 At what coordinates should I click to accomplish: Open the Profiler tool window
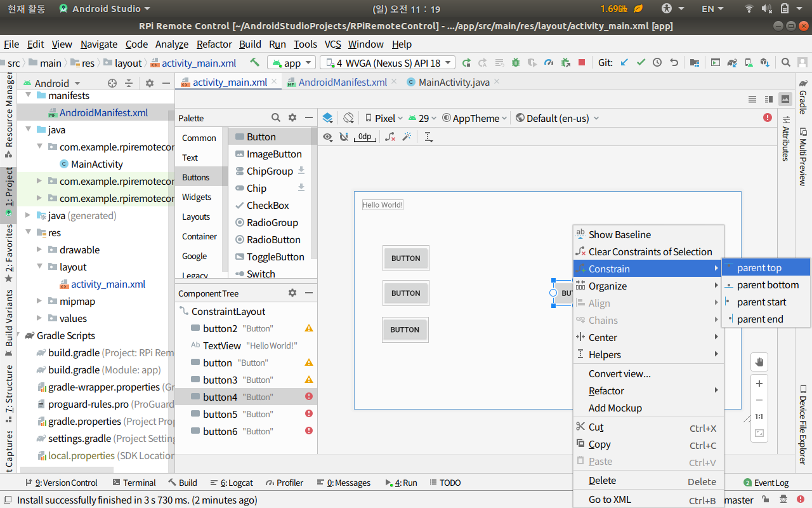[284, 483]
